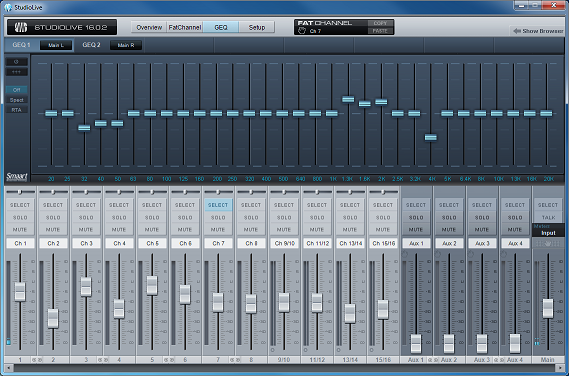Mute the Aux 4 bus

[515, 229]
